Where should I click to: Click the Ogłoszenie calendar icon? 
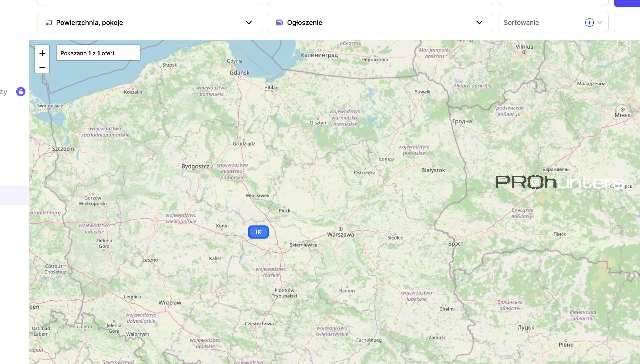[x=279, y=23]
